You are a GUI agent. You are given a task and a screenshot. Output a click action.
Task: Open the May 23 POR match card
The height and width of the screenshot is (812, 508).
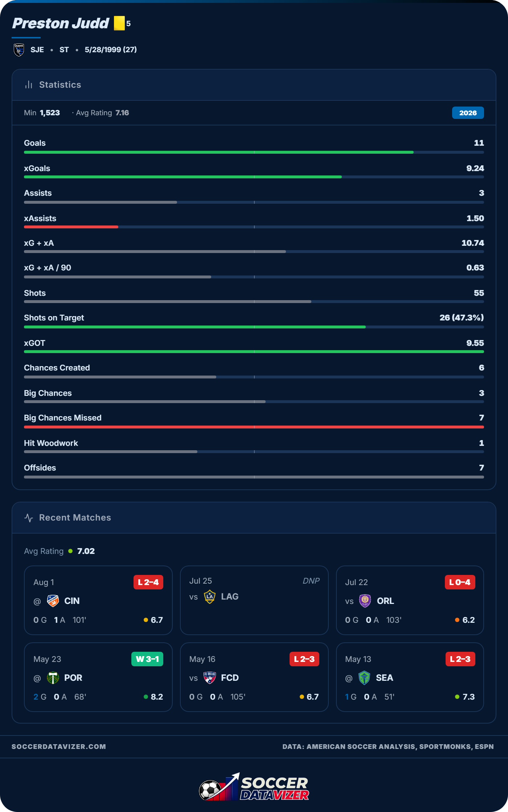(98, 677)
